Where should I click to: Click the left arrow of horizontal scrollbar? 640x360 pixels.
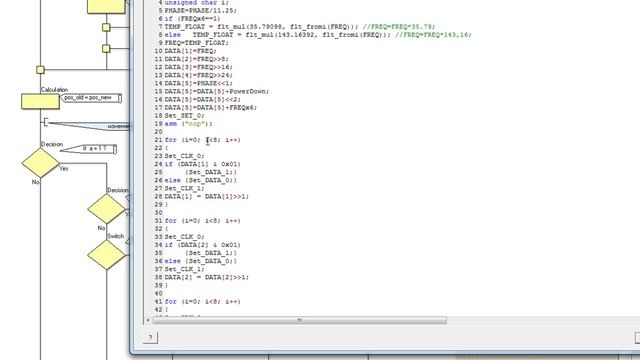[x=148, y=320]
